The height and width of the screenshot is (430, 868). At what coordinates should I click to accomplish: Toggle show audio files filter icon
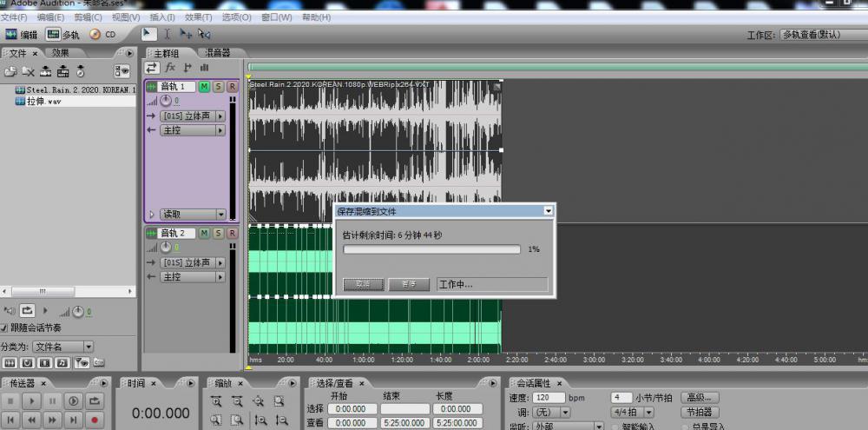click(x=10, y=363)
